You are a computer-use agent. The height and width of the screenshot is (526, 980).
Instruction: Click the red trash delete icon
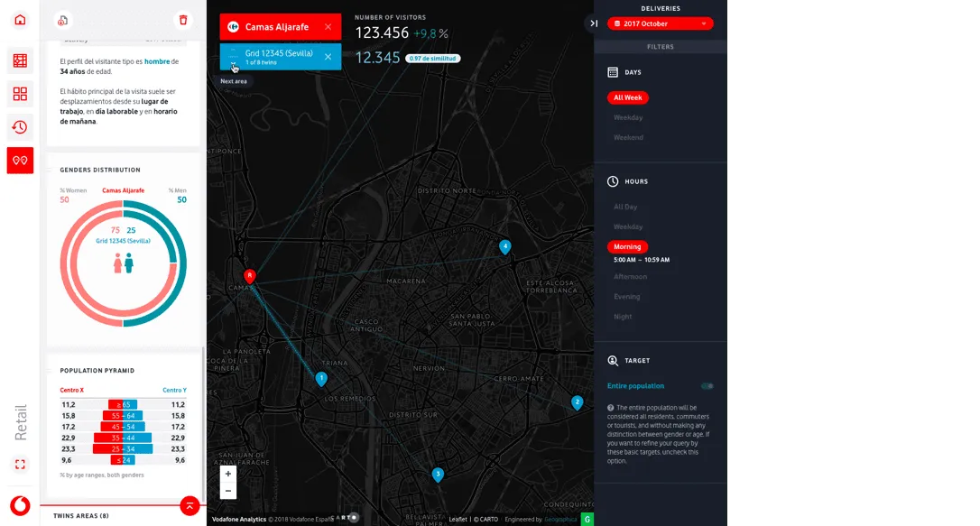[183, 20]
